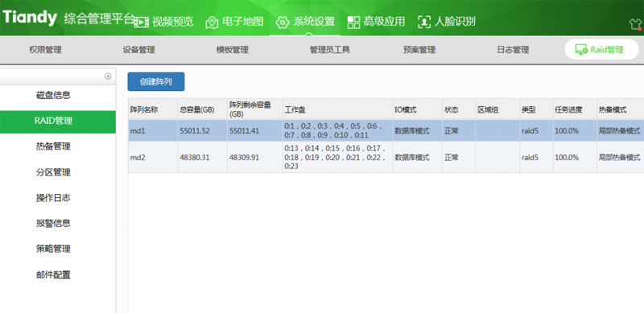Click the 55011.41 remaining capacity cell
The height and width of the screenshot is (313, 644).
coord(245,131)
